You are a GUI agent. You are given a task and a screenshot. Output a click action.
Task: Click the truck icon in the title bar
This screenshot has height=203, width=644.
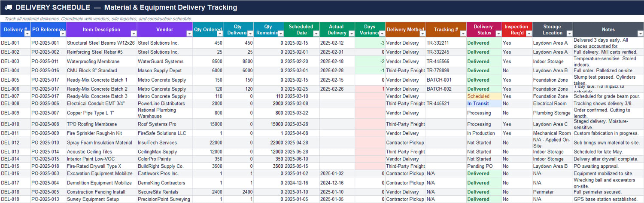point(8,7)
